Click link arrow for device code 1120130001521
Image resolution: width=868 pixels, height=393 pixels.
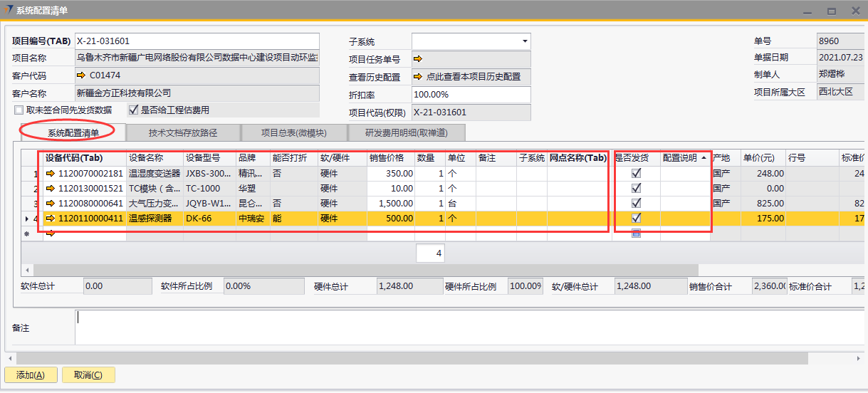click(51, 189)
